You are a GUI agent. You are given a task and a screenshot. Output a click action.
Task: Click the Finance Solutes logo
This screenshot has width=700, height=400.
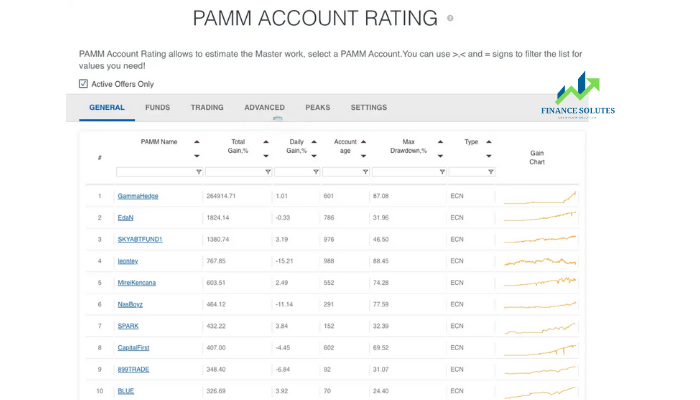[x=578, y=96]
